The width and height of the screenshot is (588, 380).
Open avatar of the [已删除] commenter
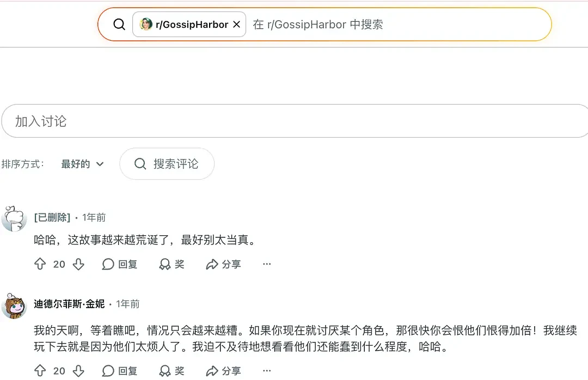tap(14, 219)
